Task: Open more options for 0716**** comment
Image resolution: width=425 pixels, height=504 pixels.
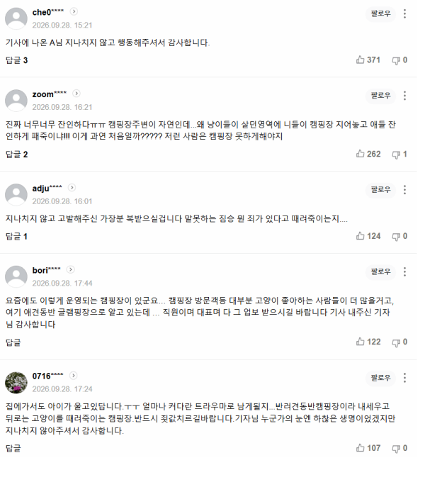Action: click(404, 378)
